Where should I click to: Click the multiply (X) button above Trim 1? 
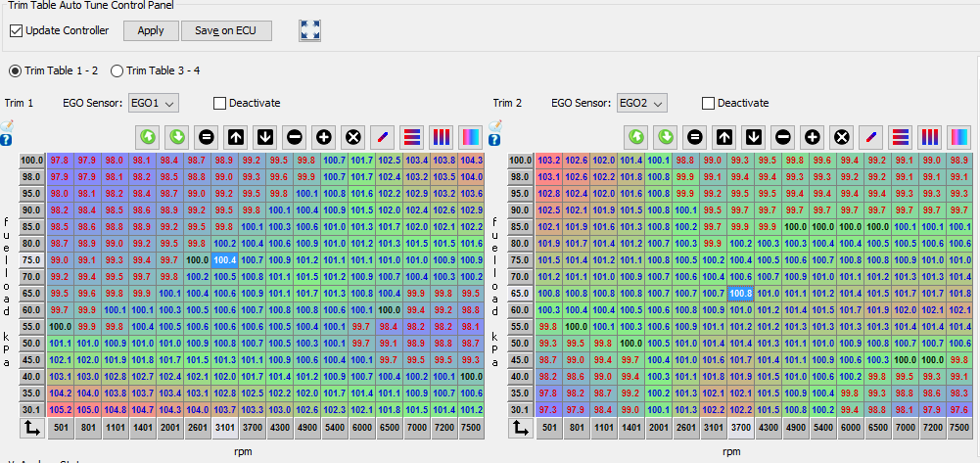point(353,137)
